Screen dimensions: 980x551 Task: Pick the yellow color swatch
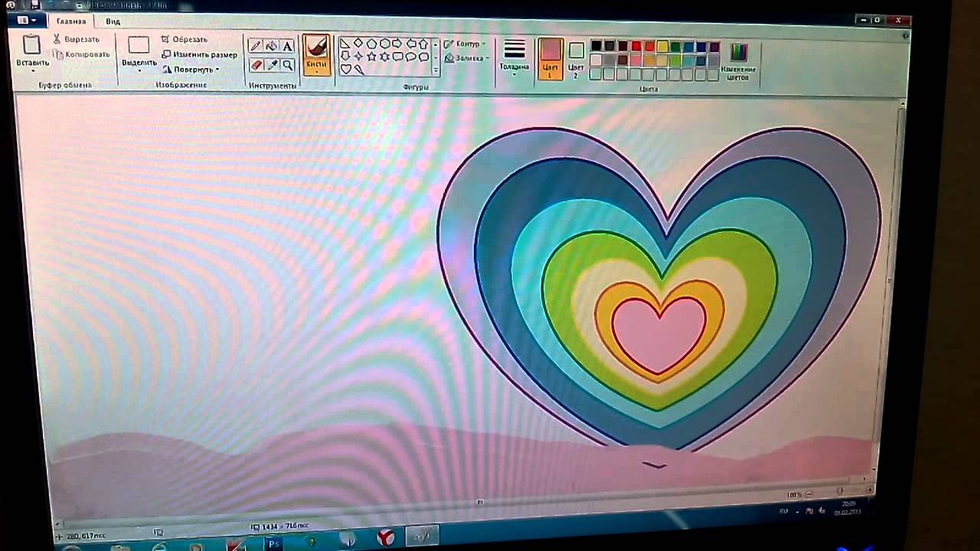tap(662, 47)
